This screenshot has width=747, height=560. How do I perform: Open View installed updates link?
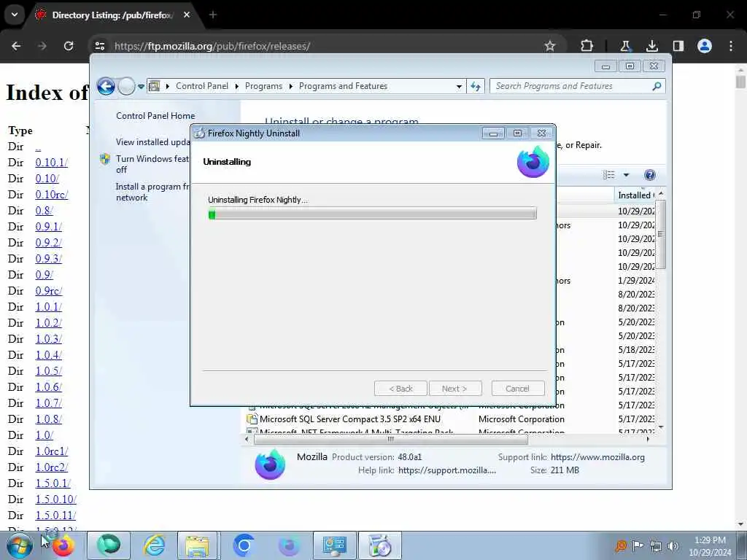point(152,142)
